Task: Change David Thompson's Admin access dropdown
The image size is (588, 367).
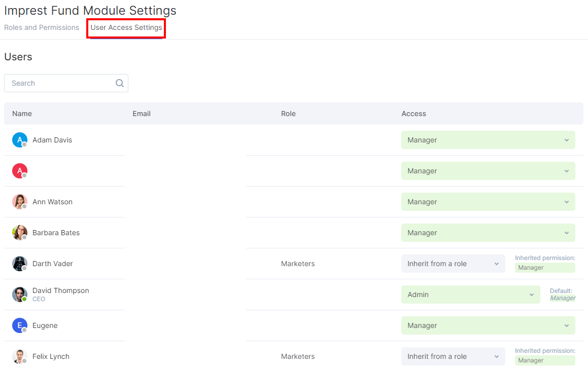Action: 470,295
